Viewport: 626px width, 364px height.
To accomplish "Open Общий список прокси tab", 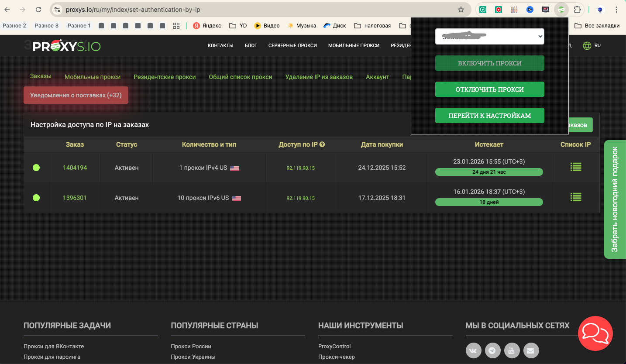I will tap(241, 77).
